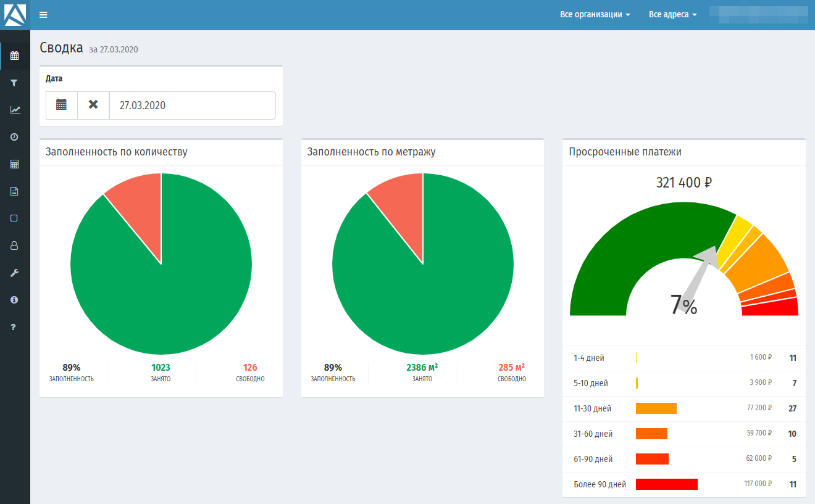815x504 pixels.
Task: Open the info circle sidebar icon
Action: [14, 300]
